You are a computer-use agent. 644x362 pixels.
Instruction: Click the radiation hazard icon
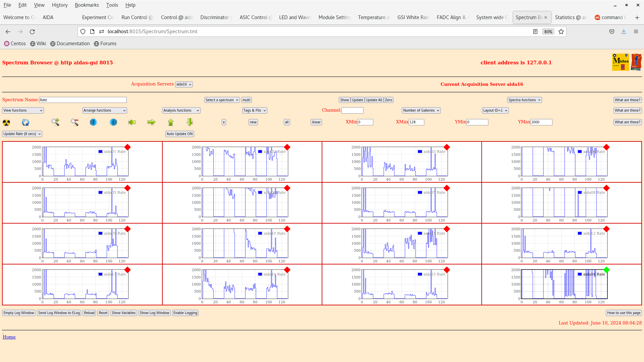point(6,123)
